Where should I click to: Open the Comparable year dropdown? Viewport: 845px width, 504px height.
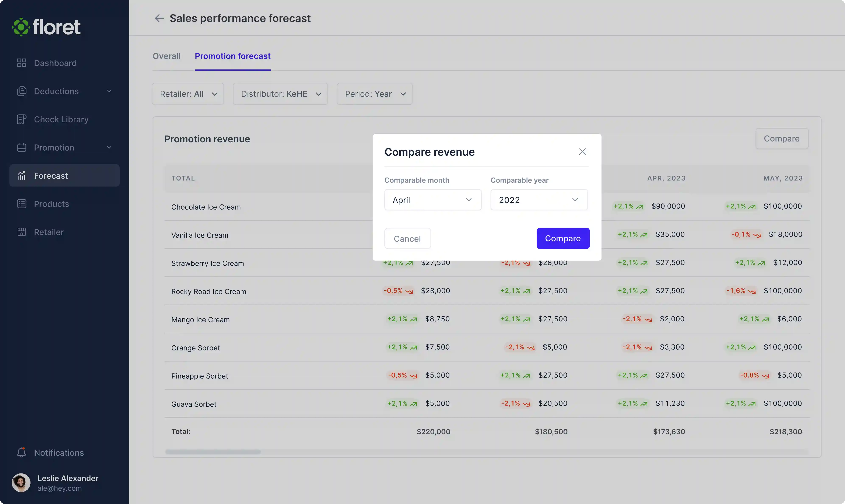539,200
